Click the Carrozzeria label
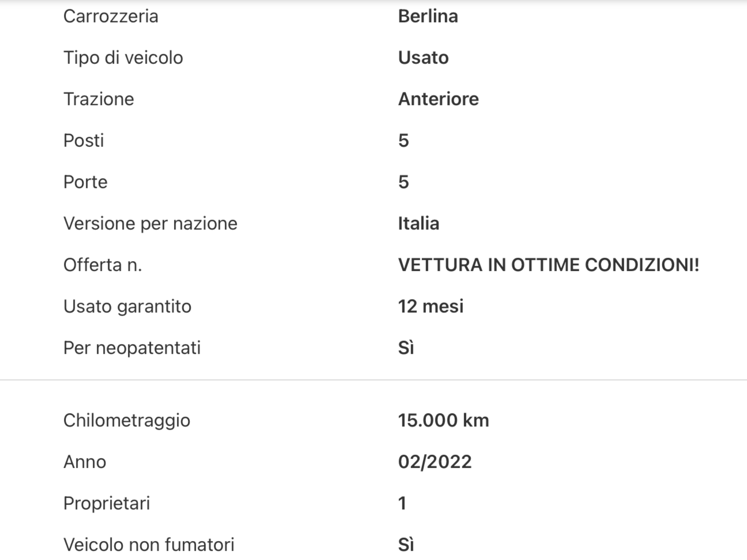The height and width of the screenshot is (560, 747). click(x=111, y=16)
